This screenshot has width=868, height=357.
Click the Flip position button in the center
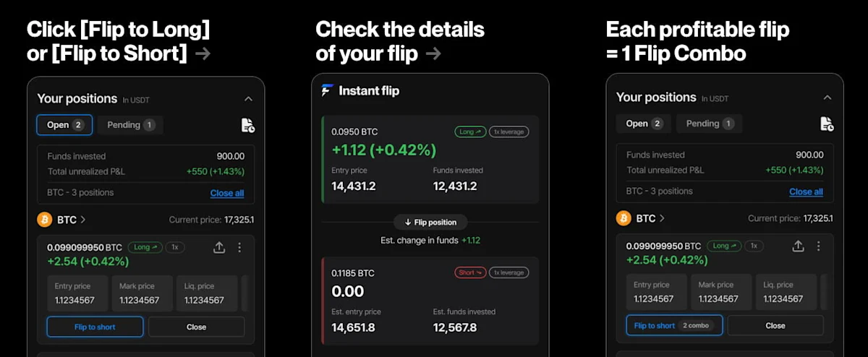pos(430,222)
